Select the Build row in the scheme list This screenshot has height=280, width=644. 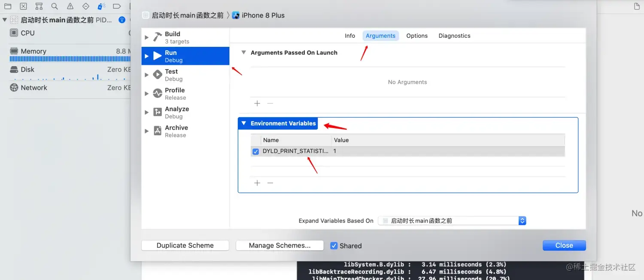(185, 37)
